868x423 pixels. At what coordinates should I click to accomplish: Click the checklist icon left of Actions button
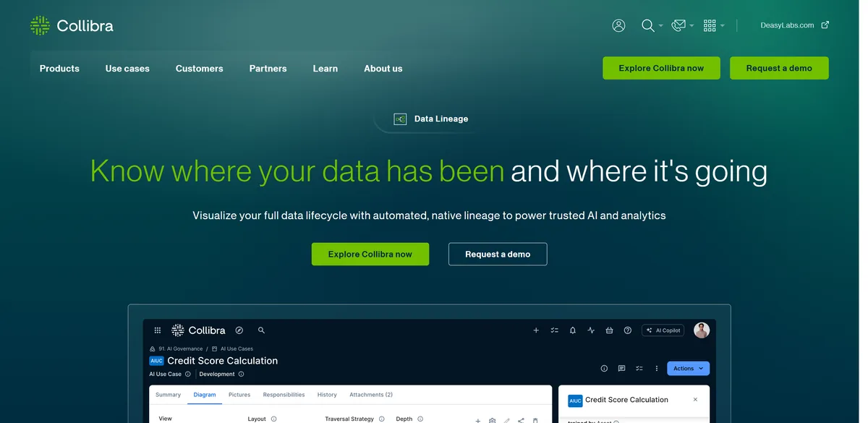click(x=639, y=368)
